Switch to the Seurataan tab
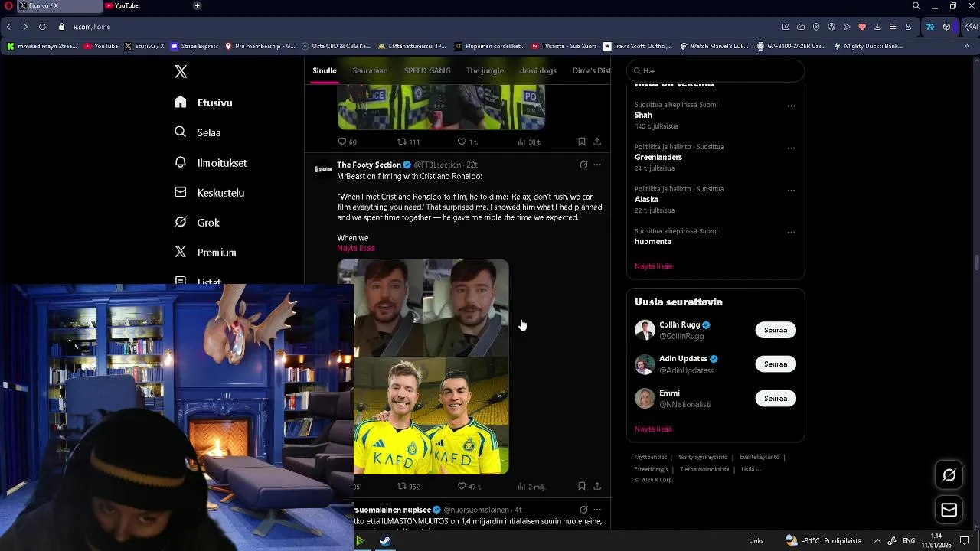Viewport: 980px width, 551px height. pos(370,70)
